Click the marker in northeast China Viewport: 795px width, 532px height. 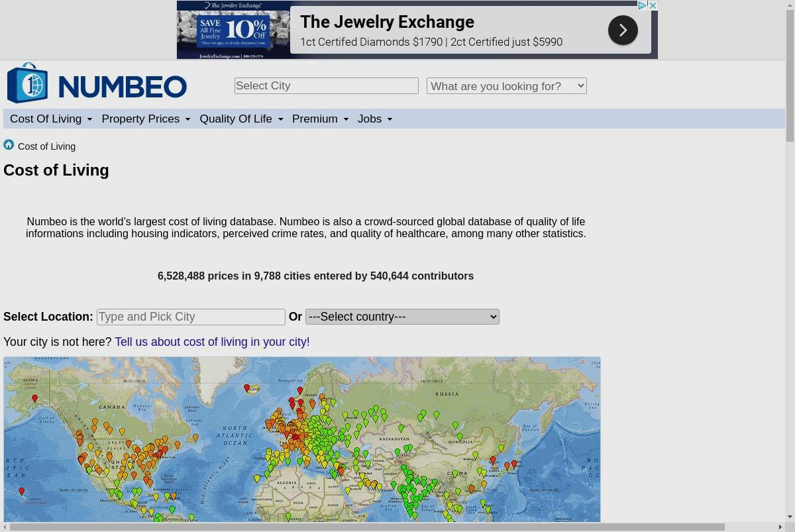pos(501,448)
